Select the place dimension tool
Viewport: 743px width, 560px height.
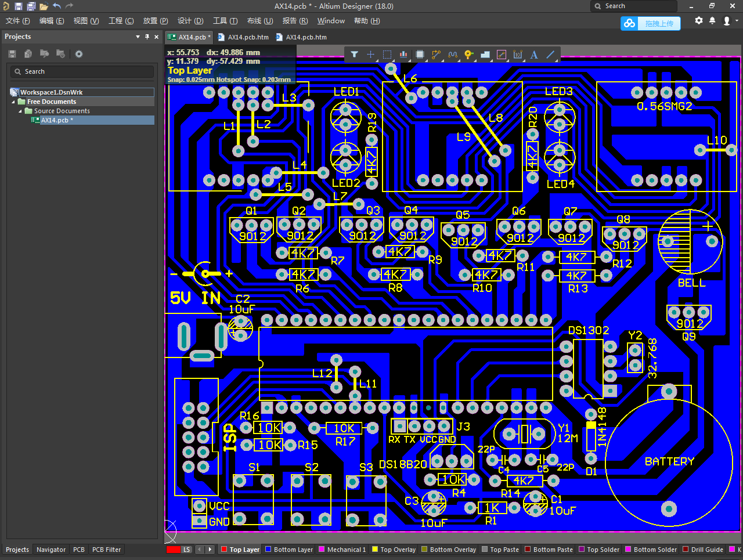coord(518,55)
